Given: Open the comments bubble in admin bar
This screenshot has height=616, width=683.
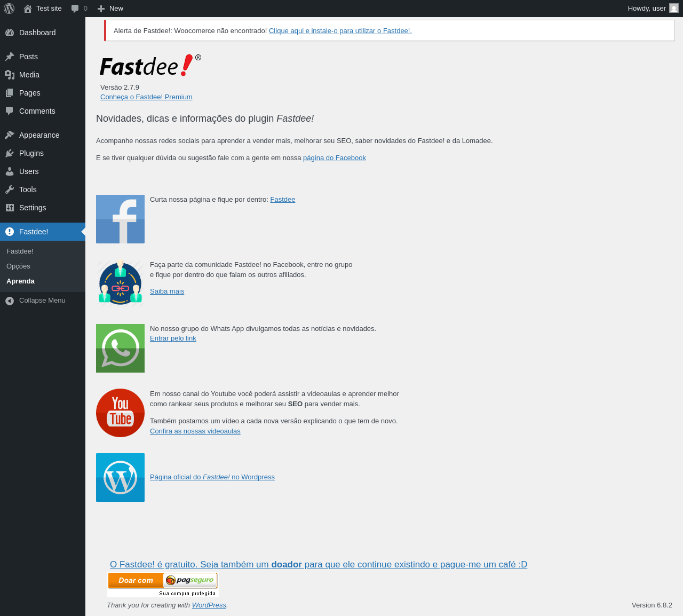Looking at the screenshot, I should pos(79,9).
